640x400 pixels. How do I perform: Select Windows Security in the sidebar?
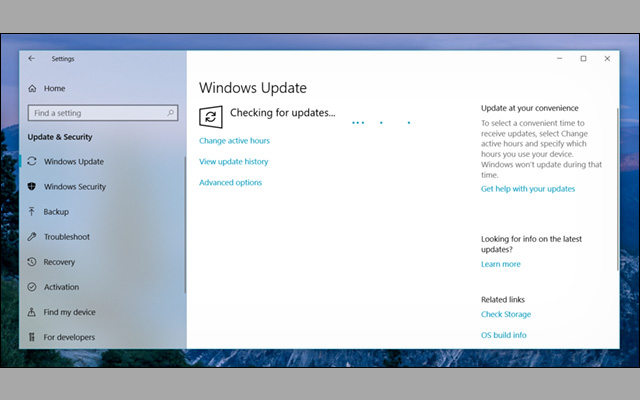click(75, 187)
